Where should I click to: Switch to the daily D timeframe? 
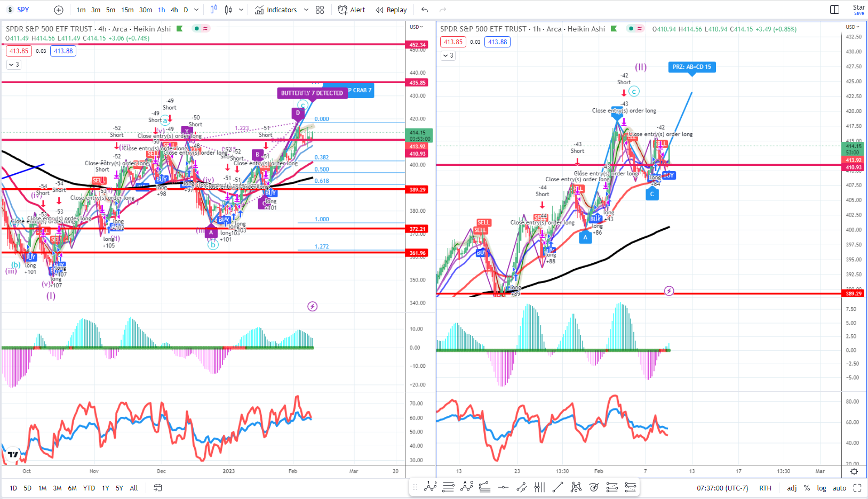tap(186, 10)
